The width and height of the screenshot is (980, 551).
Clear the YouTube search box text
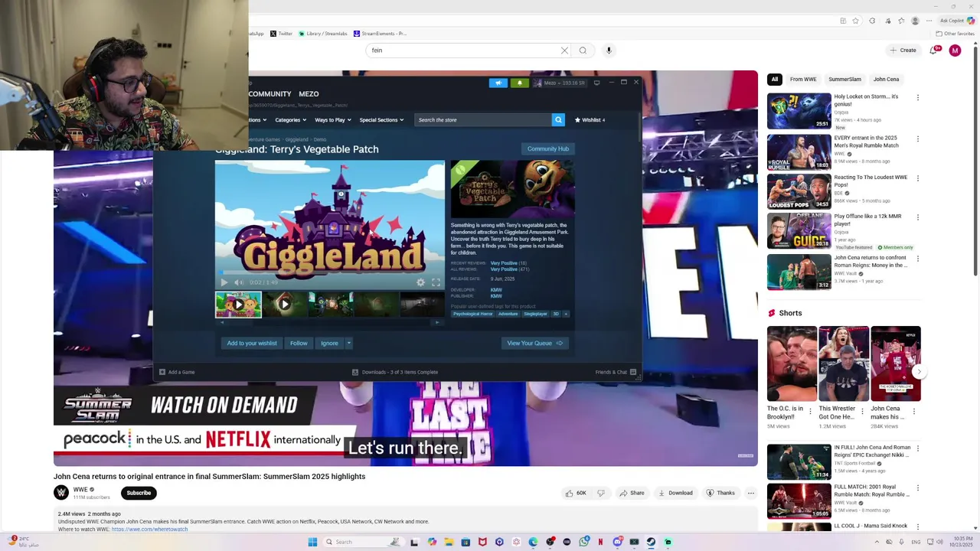564,51
